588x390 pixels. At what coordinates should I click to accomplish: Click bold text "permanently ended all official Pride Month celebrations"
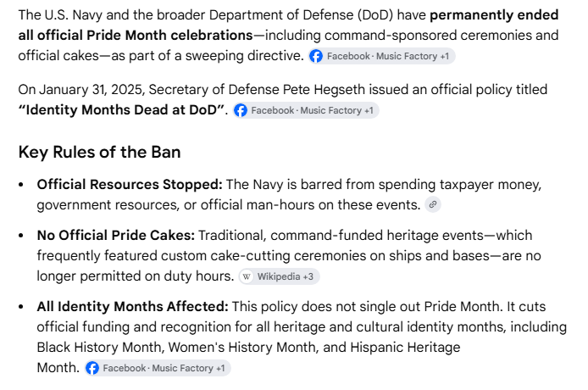pos(288,25)
